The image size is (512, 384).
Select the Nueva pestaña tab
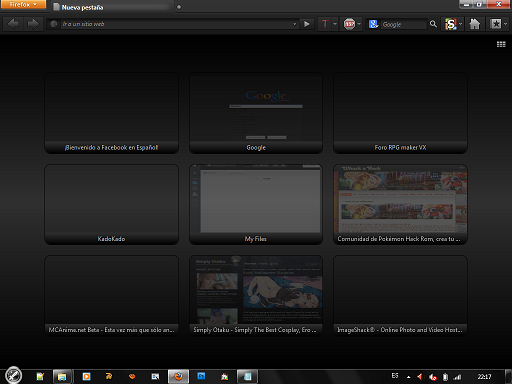click(x=113, y=7)
